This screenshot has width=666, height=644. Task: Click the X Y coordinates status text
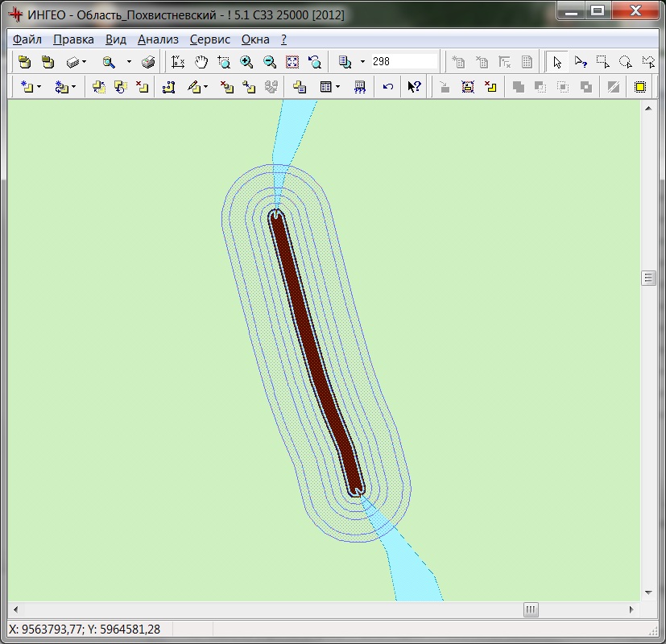85,630
